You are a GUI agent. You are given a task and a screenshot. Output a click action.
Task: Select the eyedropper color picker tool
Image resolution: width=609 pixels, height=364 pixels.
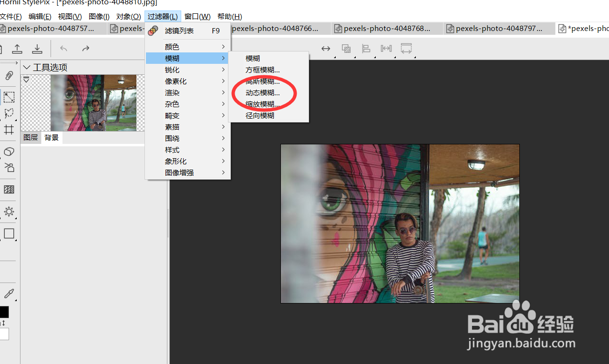9,293
